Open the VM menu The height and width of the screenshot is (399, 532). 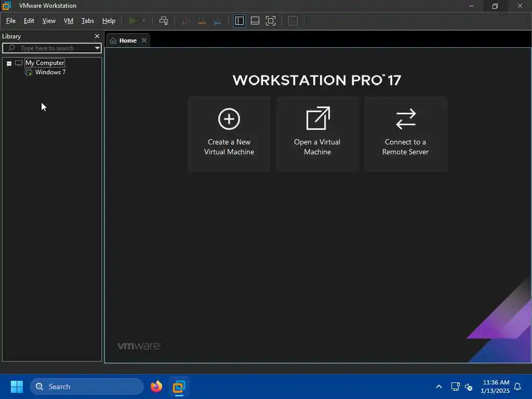point(69,21)
